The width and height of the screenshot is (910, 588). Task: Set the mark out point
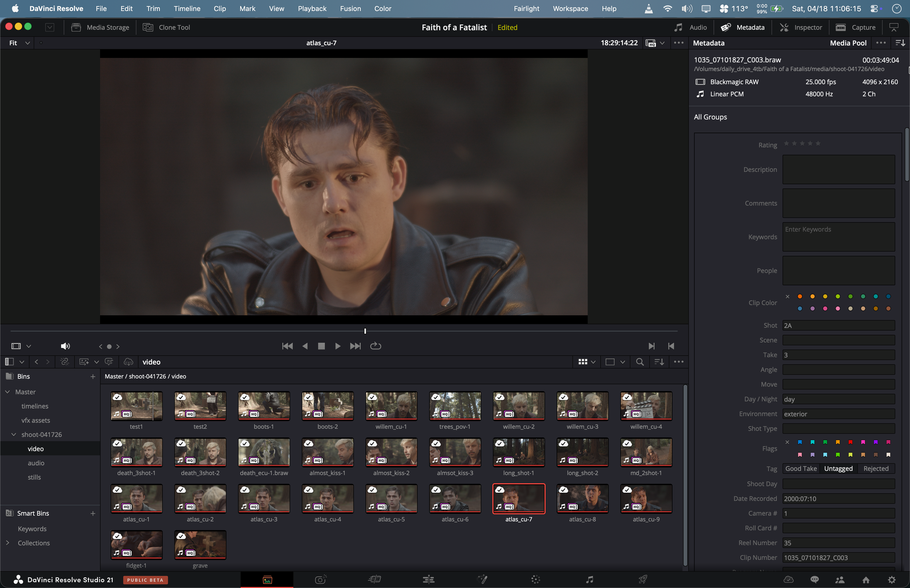[671, 346]
